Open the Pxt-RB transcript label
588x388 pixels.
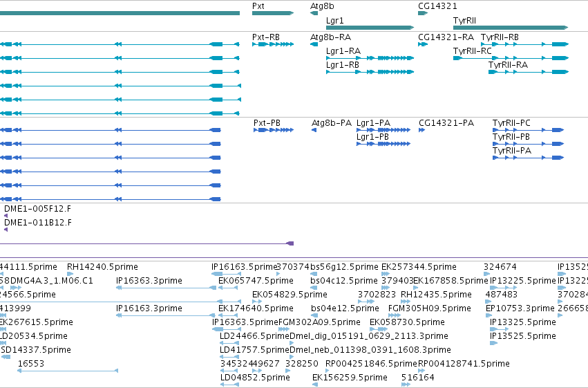coord(266,37)
